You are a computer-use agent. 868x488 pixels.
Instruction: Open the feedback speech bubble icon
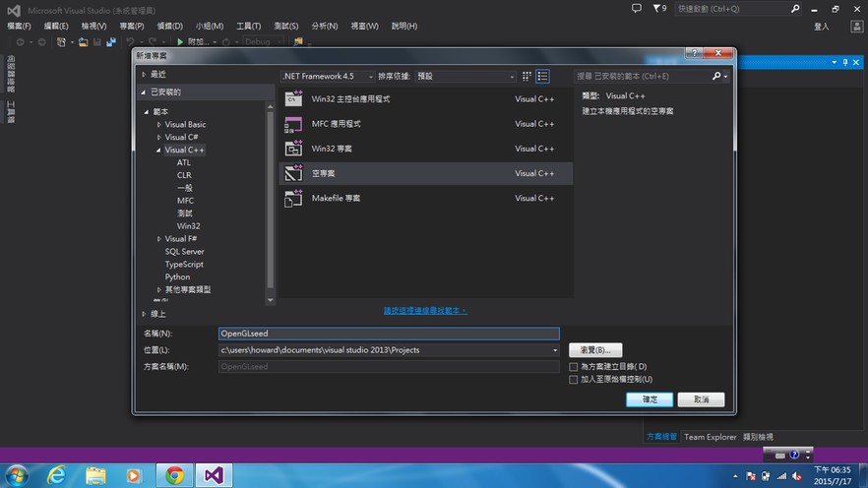(x=637, y=8)
